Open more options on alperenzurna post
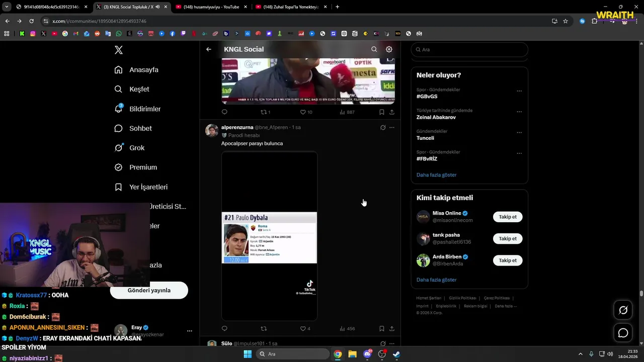 point(392,128)
